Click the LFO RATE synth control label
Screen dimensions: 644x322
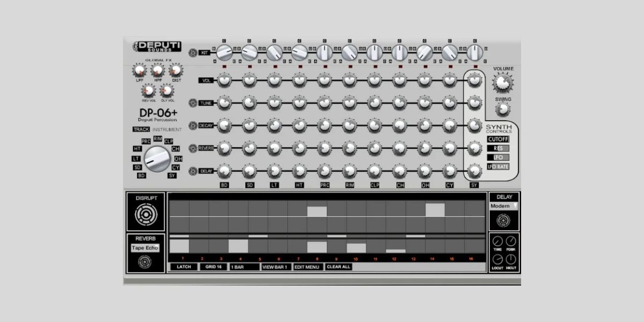point(498,166)
